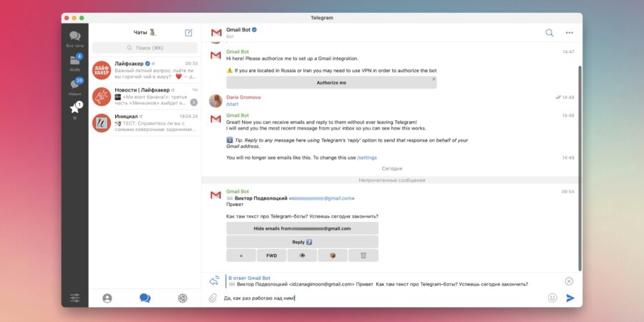Switch to the 'Новые' folder
Image resolution: width=644 pixels, height=322 pixels.
(75, 87)
